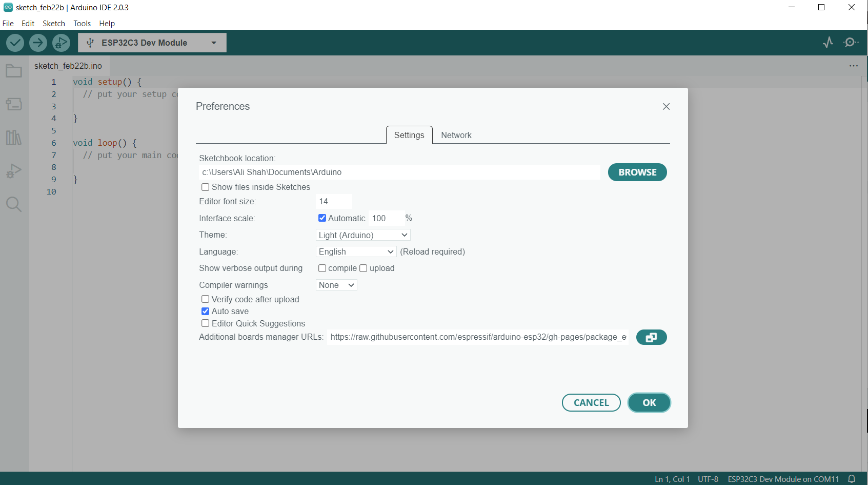Click line number 10 in the editor gutter

[x=51, y=191]
